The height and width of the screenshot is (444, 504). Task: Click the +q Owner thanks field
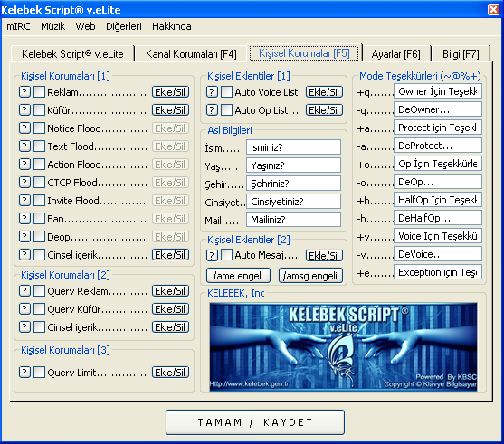[x=438, y=91]
